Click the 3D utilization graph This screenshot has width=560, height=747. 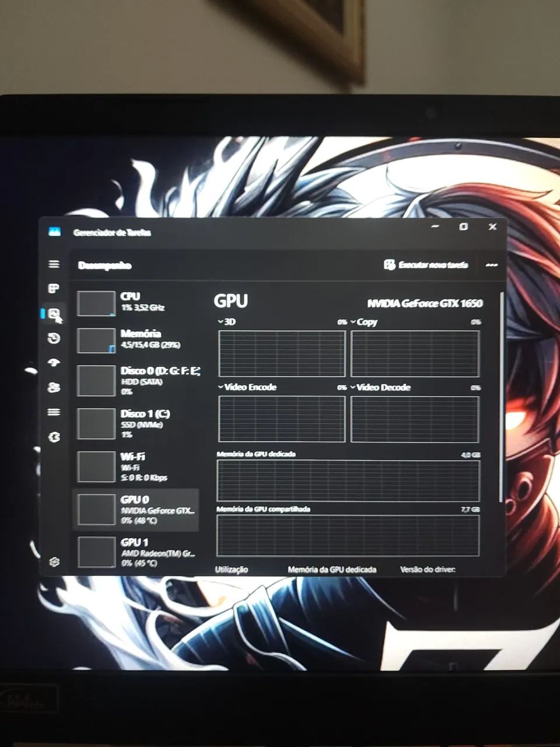(282, 354)
